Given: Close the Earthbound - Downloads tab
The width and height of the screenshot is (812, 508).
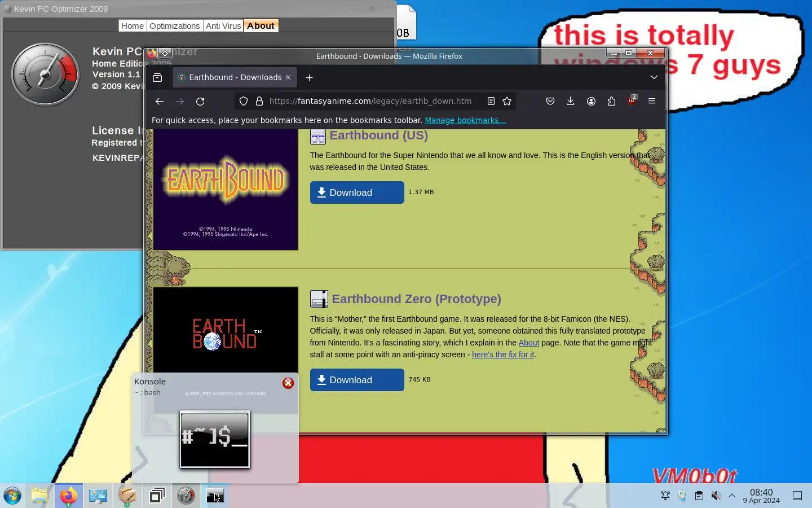Looking at the screenshot, I should pos(288,77).
